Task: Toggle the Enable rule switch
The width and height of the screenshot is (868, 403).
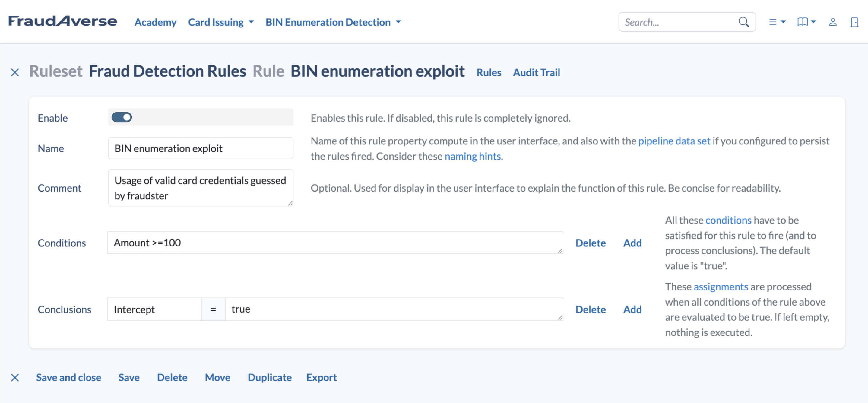Action: 122,117
